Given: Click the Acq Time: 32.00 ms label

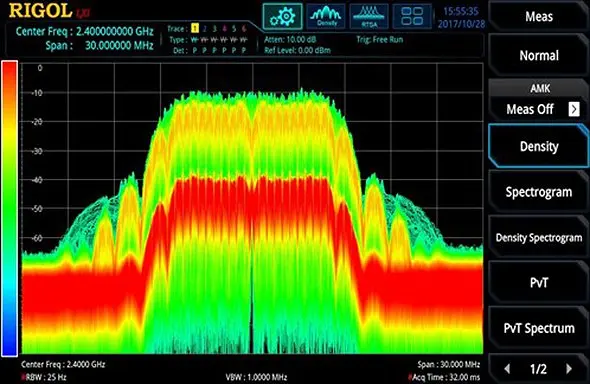Looking at the screenshot, I should tap(444, 377).
